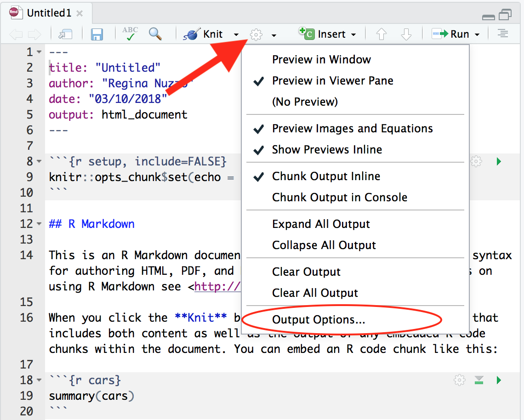
Task: Click the Run button label
Action: click(x=460, y=34)
